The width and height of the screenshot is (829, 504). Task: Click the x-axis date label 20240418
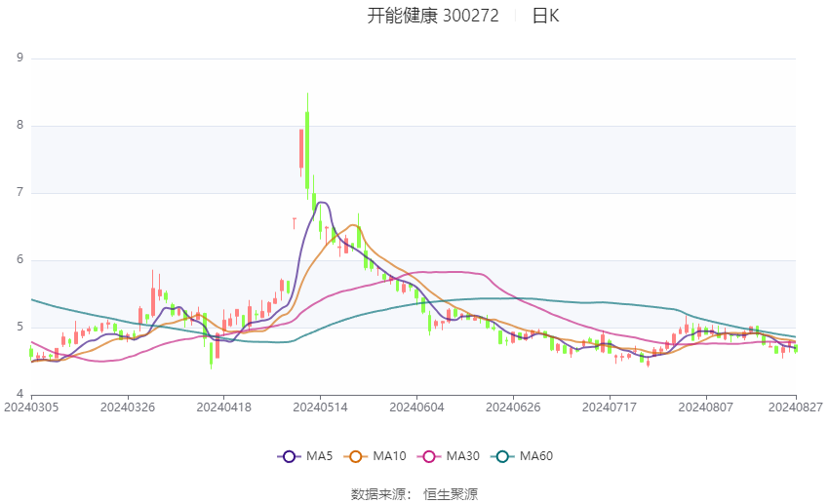(223, 407)
